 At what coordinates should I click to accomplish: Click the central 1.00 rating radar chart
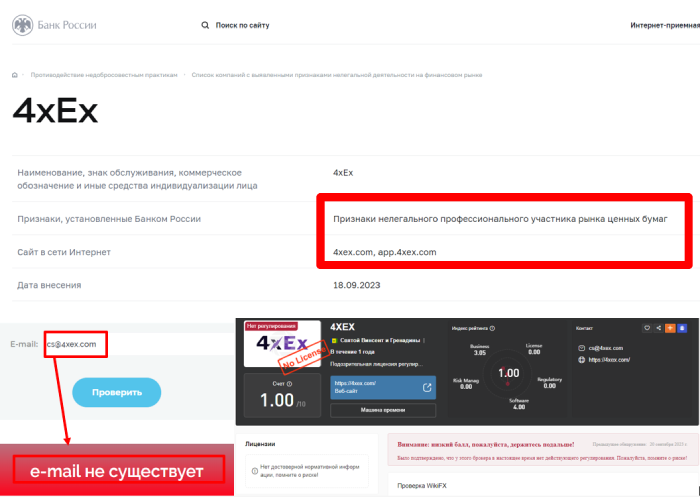click(x=508, y=373)
